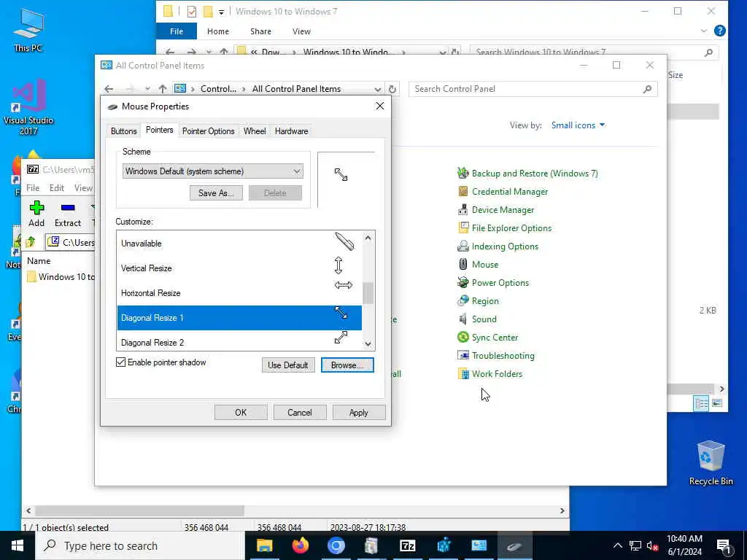Go up one level in Control Panel
The height and width of the screenshot is (560, 747).
[x=163, y=89]
